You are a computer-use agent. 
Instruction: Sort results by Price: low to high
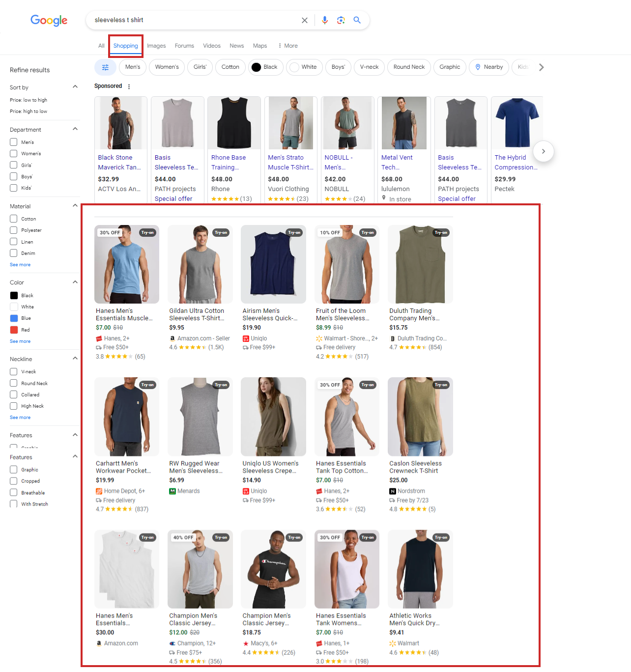29,100
